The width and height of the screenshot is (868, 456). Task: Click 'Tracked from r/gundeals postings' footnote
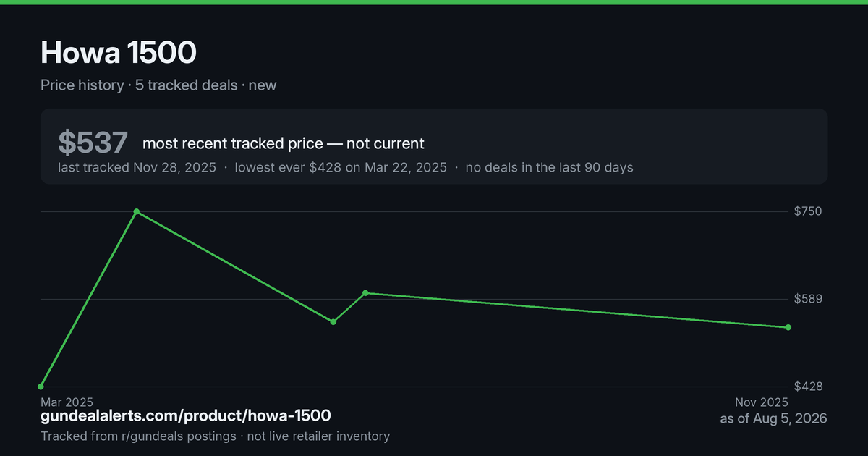tap(138, 436)
